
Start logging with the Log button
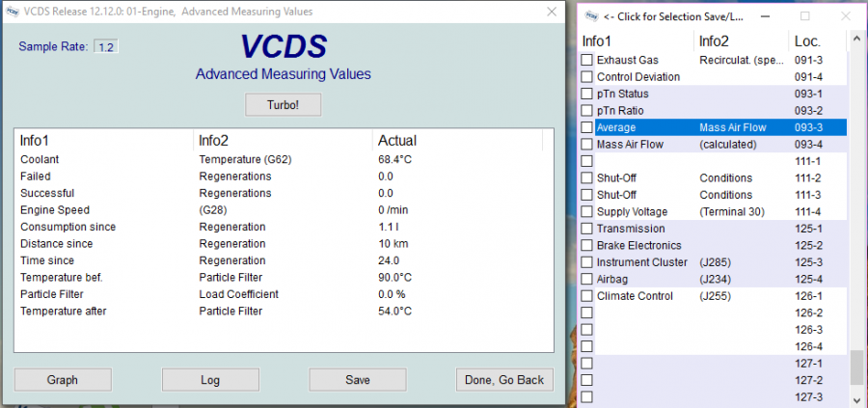tap(210, 380)
